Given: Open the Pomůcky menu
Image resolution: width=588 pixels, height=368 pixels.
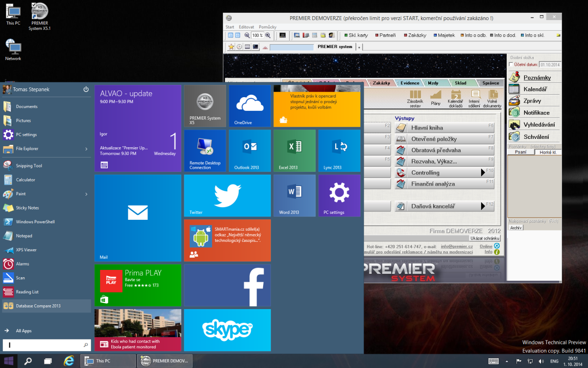Looking at the screenshot, I should click(x=268, y=27).
